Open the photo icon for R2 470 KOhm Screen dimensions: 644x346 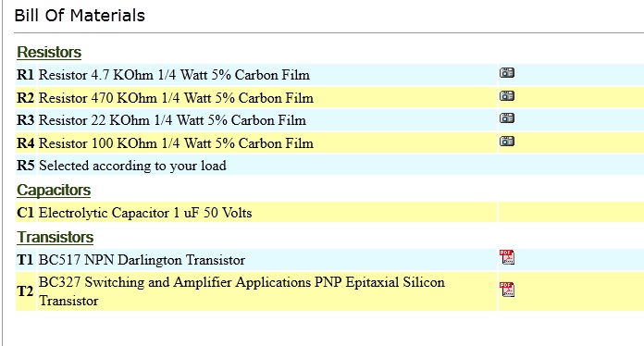coord(507,96)
